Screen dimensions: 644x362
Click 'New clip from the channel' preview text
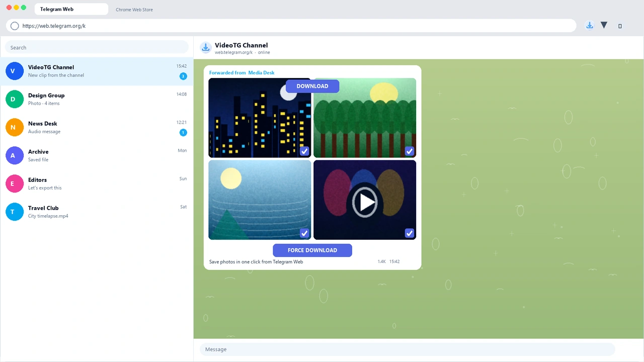[56, 75]
